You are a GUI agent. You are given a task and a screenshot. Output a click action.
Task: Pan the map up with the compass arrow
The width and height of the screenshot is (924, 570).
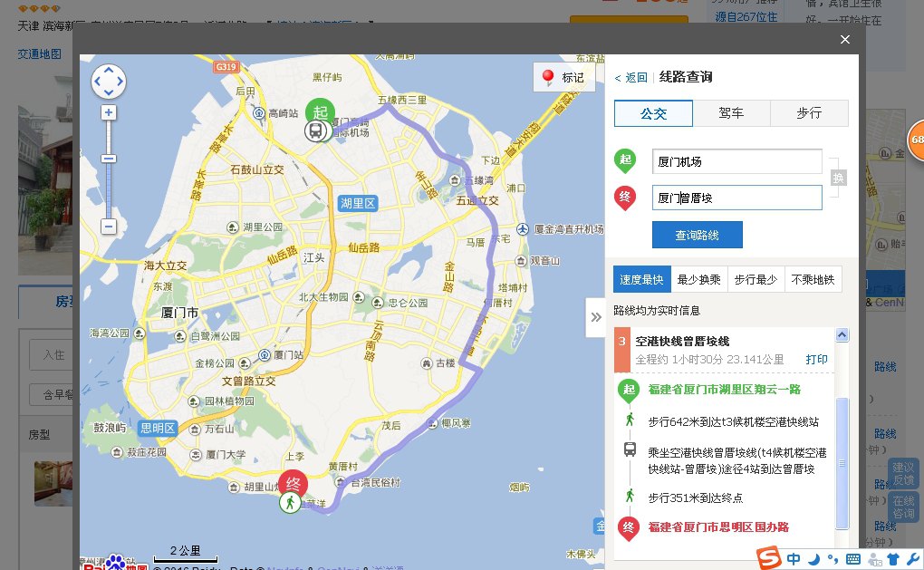[109, 71]
